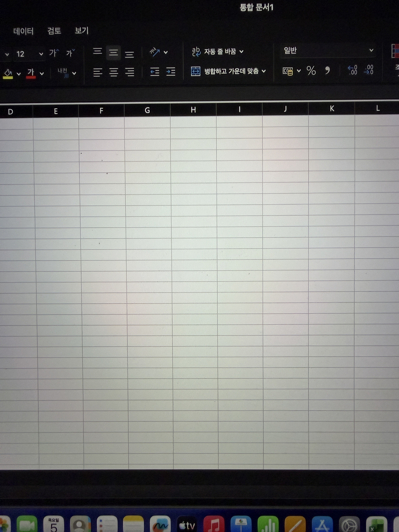The image size is (399, 532).
Task: Click the currency number format icon
Action: pyautogui.click(x=288, y=71)
